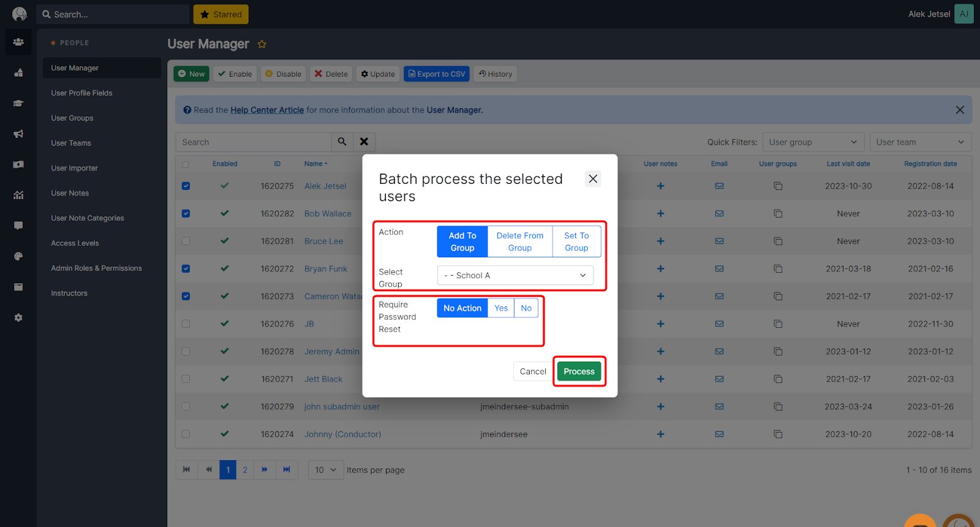This screenshot has height=527, width=980.
Task: Toggle the select-all header checkbox
Action: coord(186,164)
